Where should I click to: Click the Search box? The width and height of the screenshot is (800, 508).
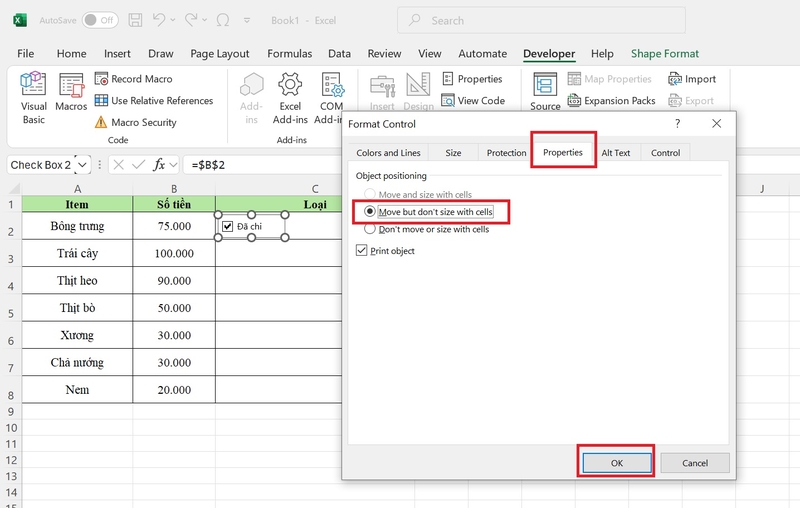541,20
